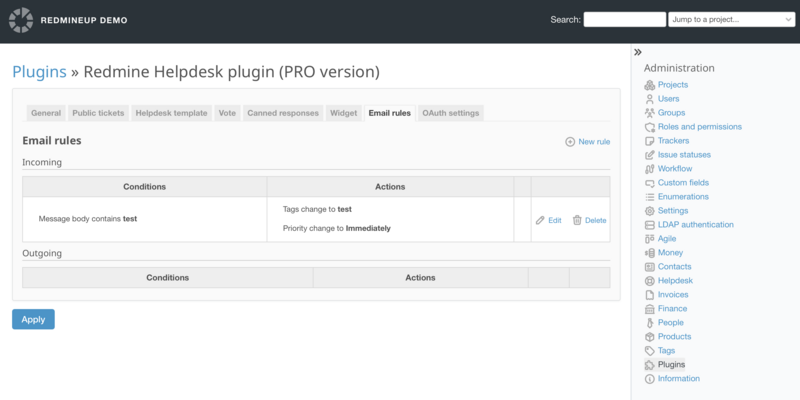Click the Workflow icon in sidebar
This screenshot has width=800, height=400.
click(x=650, y=169)
